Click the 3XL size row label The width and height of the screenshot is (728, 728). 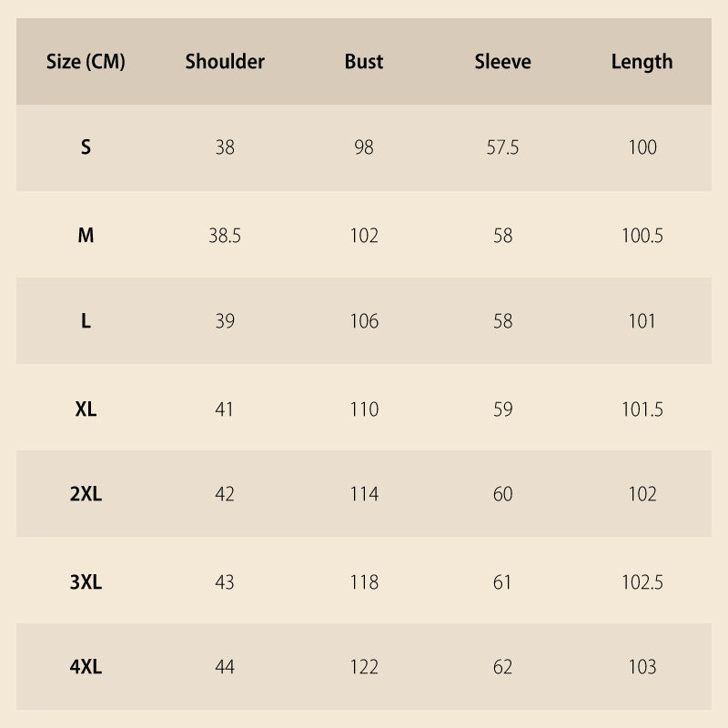[x=86, y=582]
